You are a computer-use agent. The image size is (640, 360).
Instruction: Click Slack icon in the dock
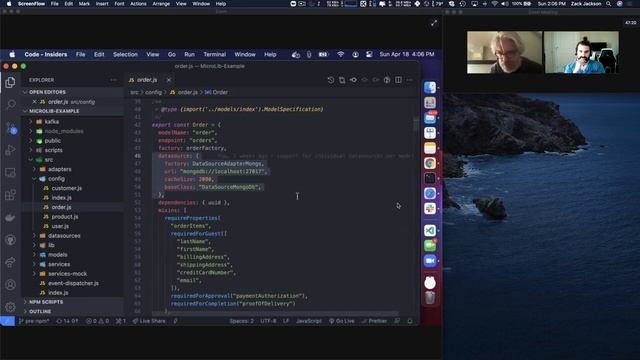430,209
